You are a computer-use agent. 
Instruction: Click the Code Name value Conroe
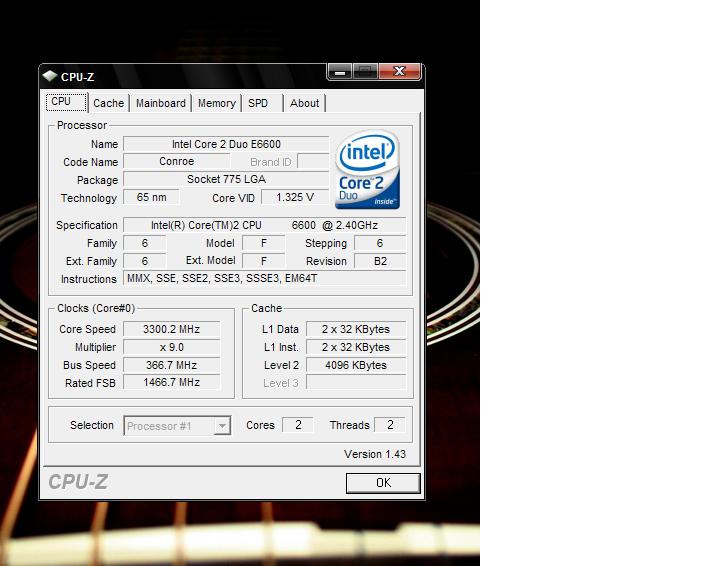click(x=177, y=162)
